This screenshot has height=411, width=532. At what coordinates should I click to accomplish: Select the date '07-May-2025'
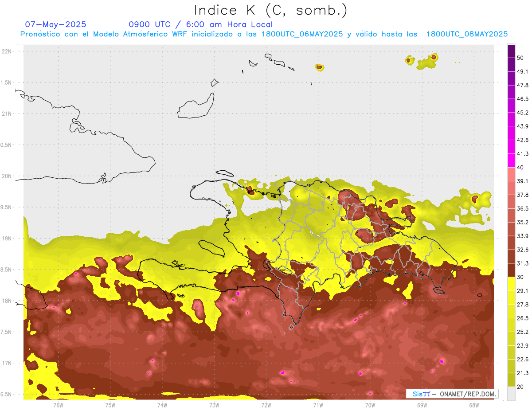pos(55,24)
